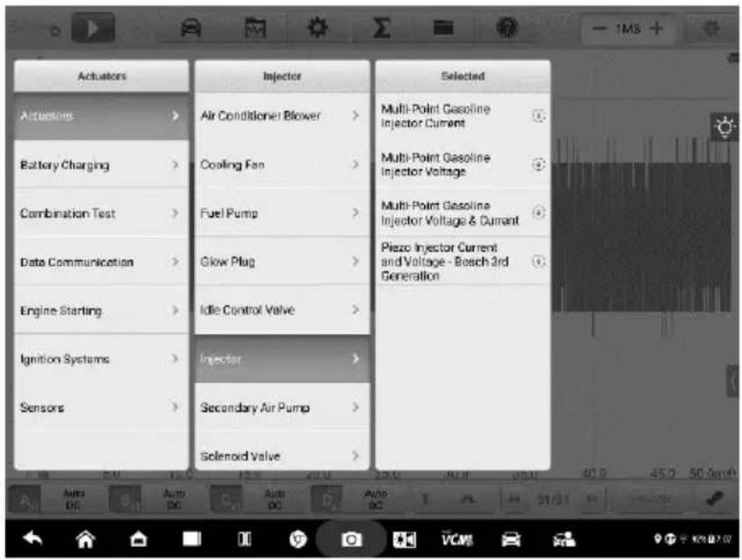Click the Selected column header
Image resolution: width=742 pixels, height=560 pixels.
pyautogui.click(x=463, y=76)
